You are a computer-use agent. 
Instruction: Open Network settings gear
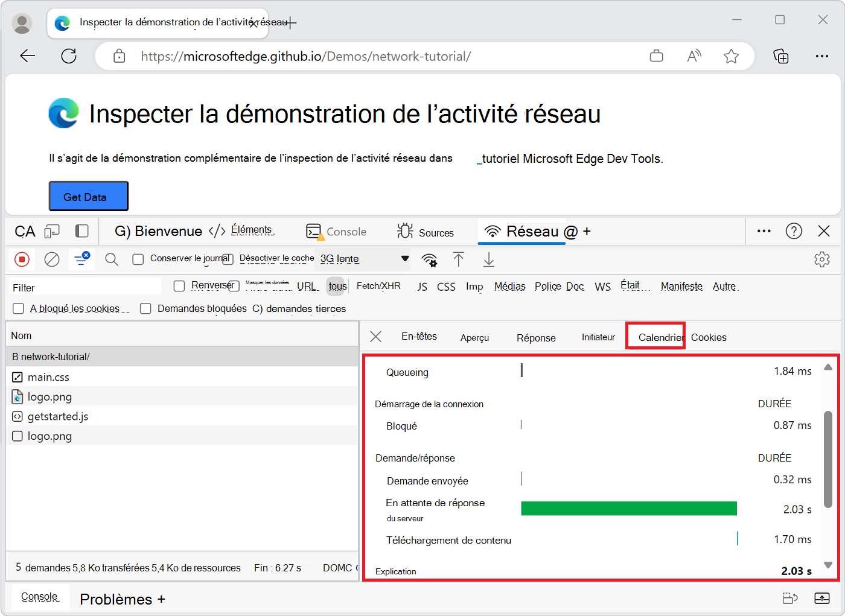822,259
